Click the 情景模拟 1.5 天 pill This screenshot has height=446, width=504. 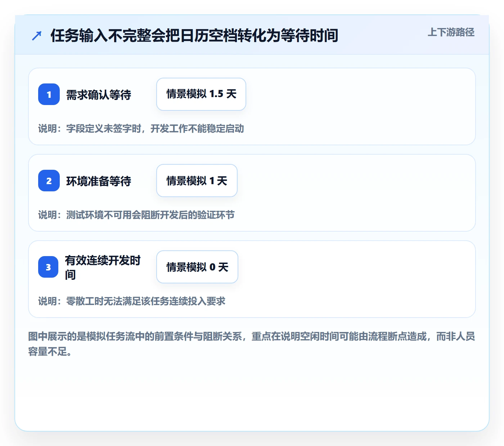tap(201, 94)
